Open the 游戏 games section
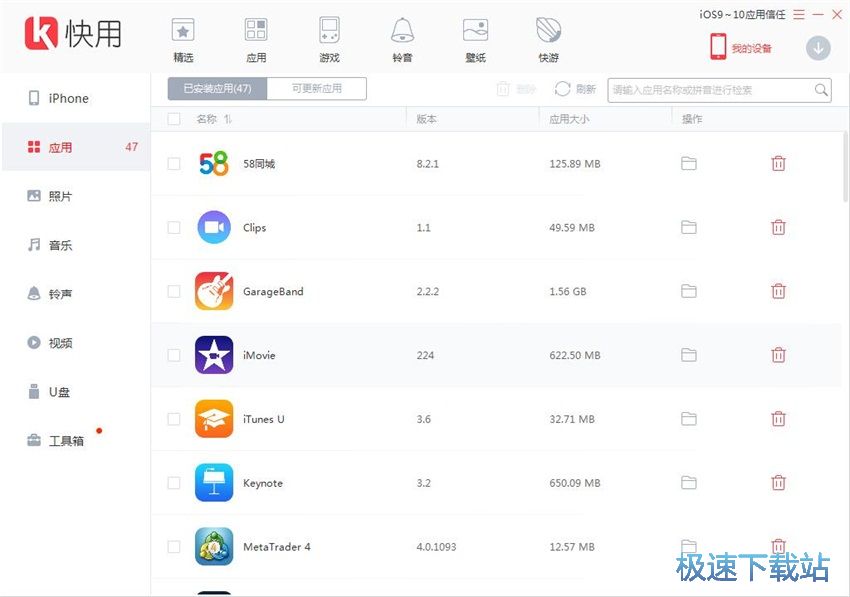This screenshot has height=597, width=850. click(329, 40)
